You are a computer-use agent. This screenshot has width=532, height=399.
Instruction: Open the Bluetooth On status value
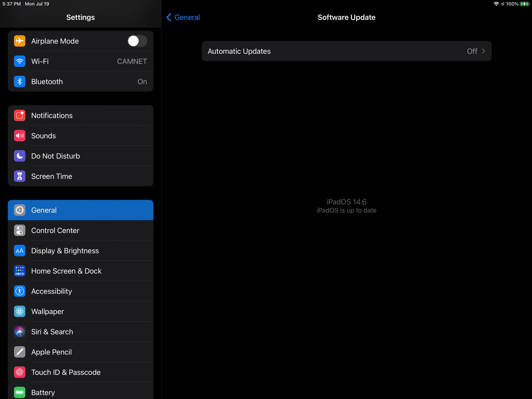click(x=142, y=81)
